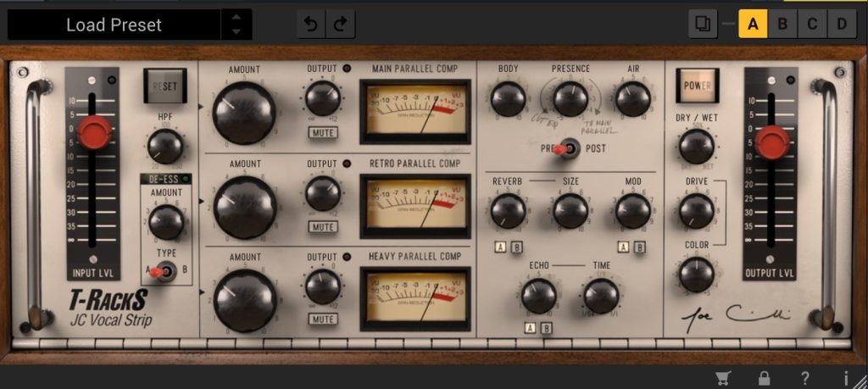Click the red INPUT LVL fader handle

(94, 132)
